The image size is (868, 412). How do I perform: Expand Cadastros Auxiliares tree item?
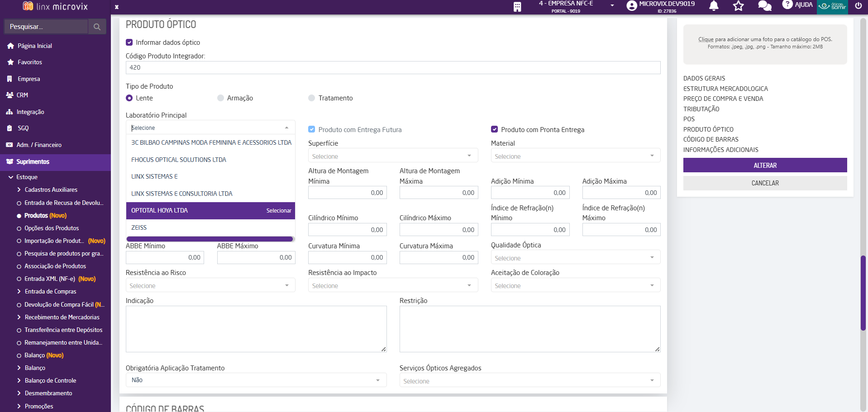[19, 190]
